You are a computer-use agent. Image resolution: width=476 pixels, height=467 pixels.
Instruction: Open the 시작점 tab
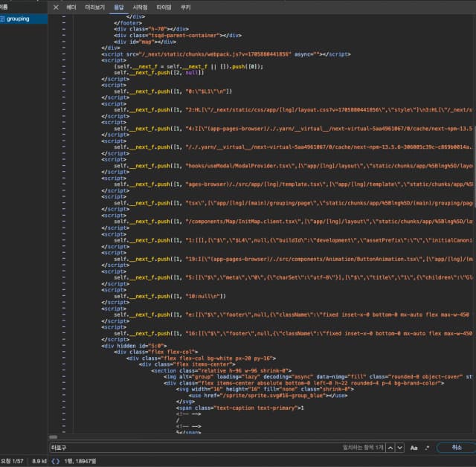pyautogui.click(x=140, y=7)
